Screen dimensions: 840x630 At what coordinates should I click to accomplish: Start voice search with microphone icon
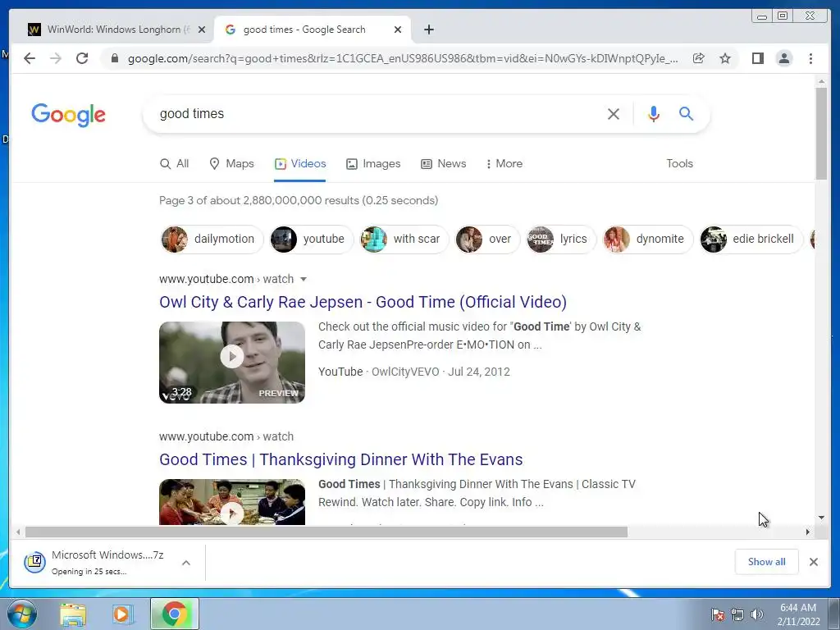653,113
